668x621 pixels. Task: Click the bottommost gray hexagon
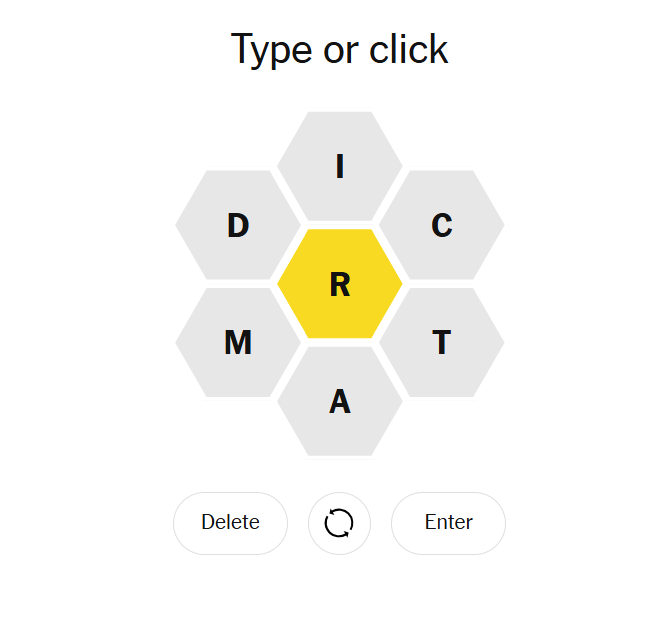click(x=340, y=401)
